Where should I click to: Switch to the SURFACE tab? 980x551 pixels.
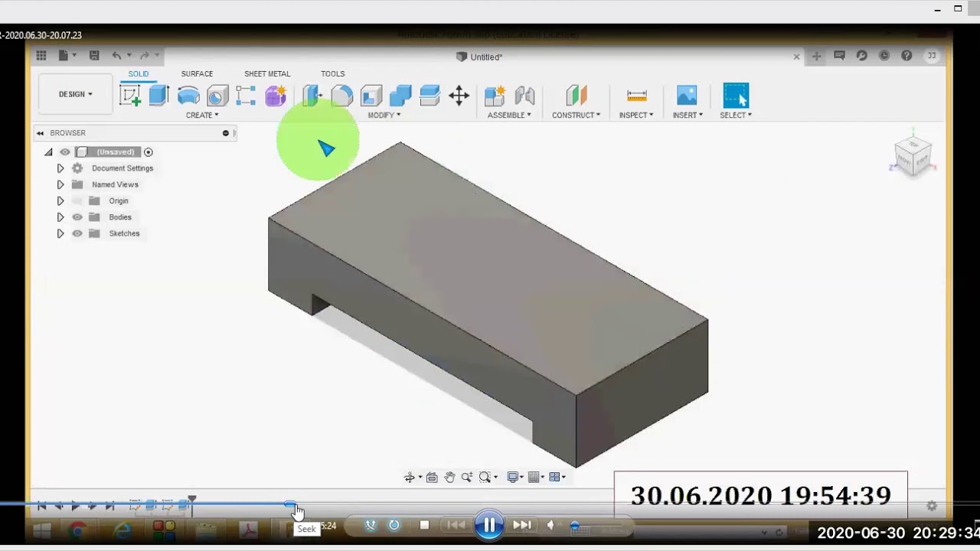coord(197,73)
